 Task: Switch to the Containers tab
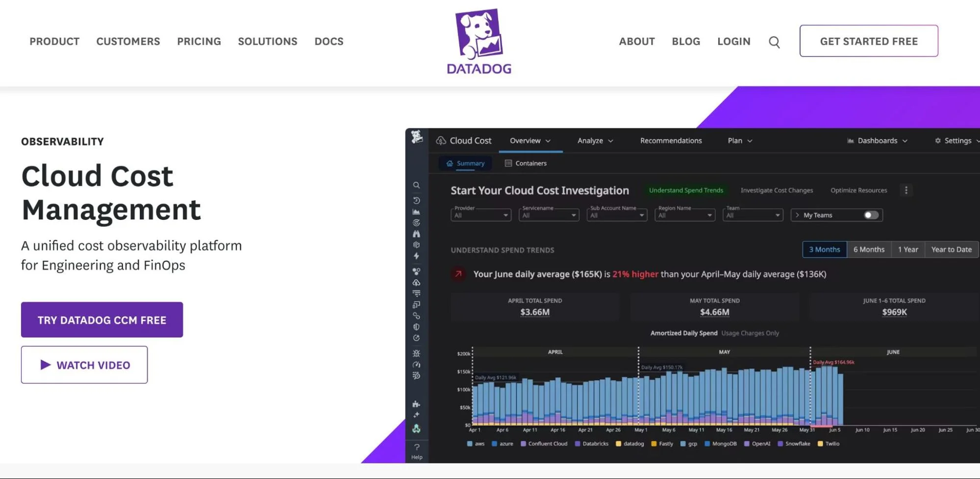(525, 163)
